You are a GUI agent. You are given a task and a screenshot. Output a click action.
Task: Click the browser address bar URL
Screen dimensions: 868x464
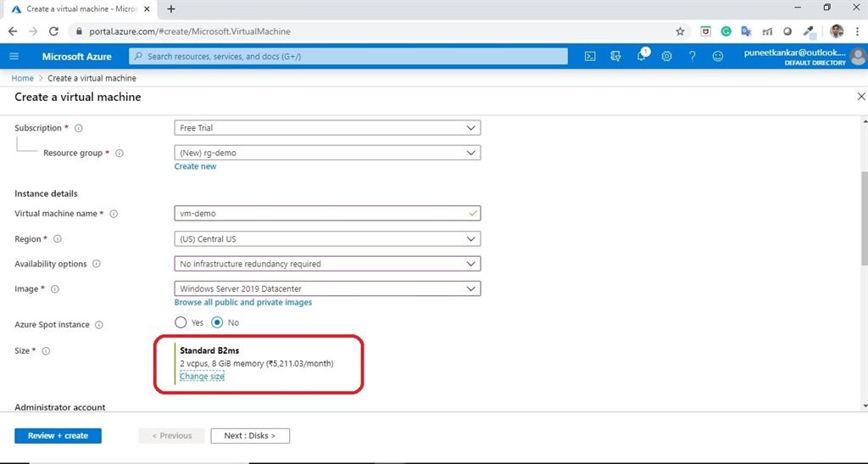(x=190, y=31)
